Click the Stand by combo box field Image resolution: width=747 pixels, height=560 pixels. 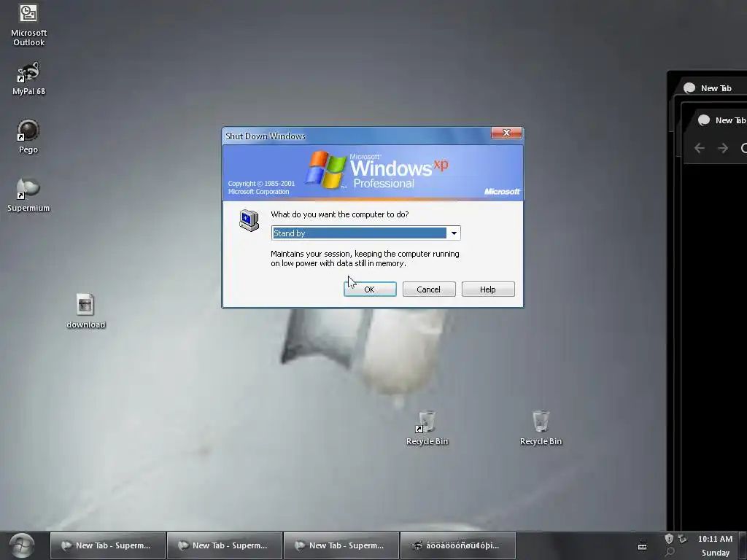click(366, 233)
